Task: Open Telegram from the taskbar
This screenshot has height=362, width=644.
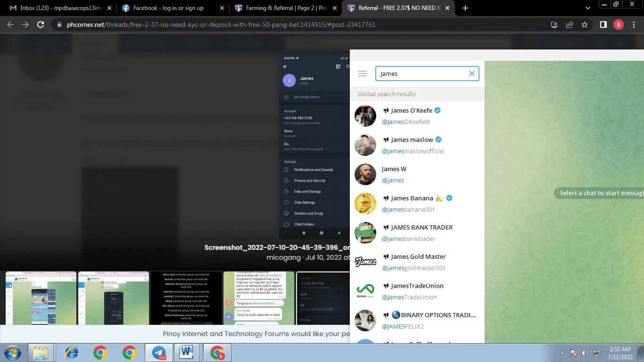Action: coord(159,353)
